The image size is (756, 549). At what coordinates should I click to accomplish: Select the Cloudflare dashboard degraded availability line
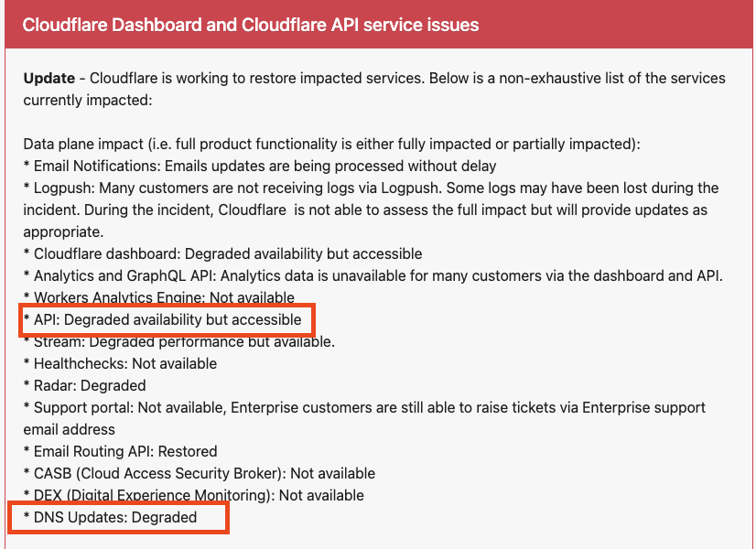coord(222,253)
